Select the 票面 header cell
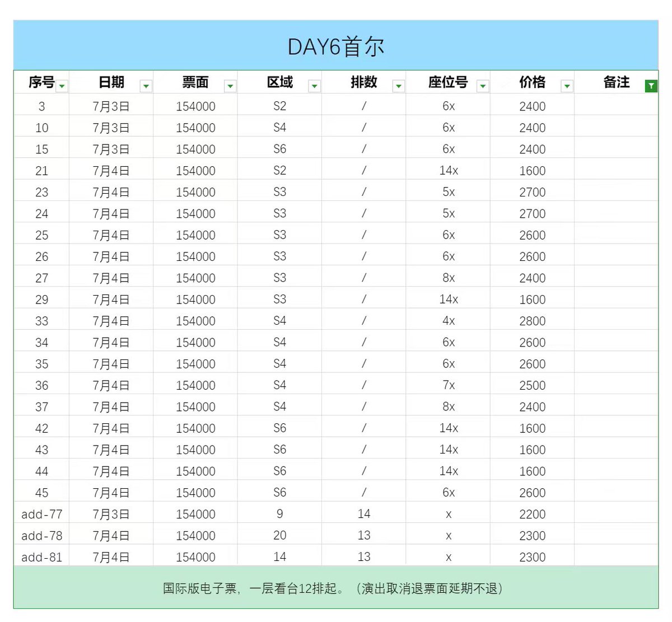Viewport: 672px width, 622px height. (195, 82)
